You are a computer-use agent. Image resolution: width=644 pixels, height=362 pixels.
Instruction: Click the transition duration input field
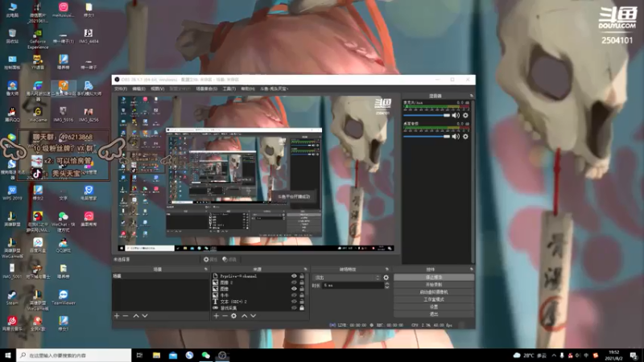click(353, 286)
